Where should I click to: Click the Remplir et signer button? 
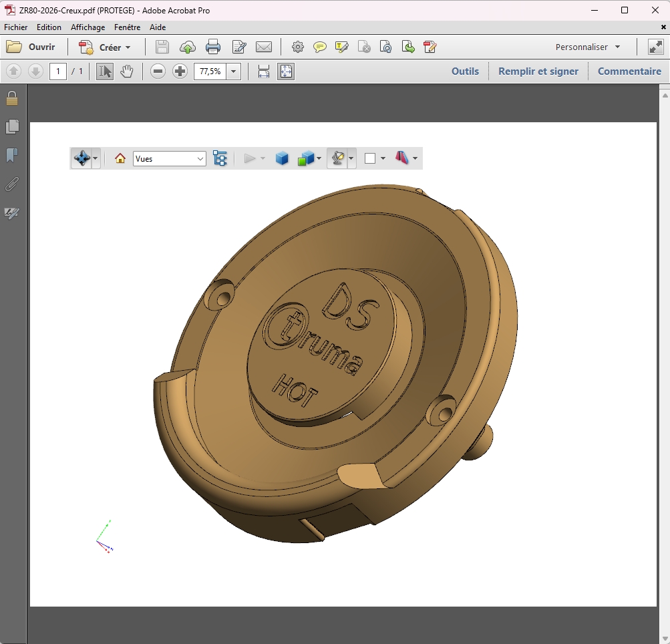tap(538, 71)
